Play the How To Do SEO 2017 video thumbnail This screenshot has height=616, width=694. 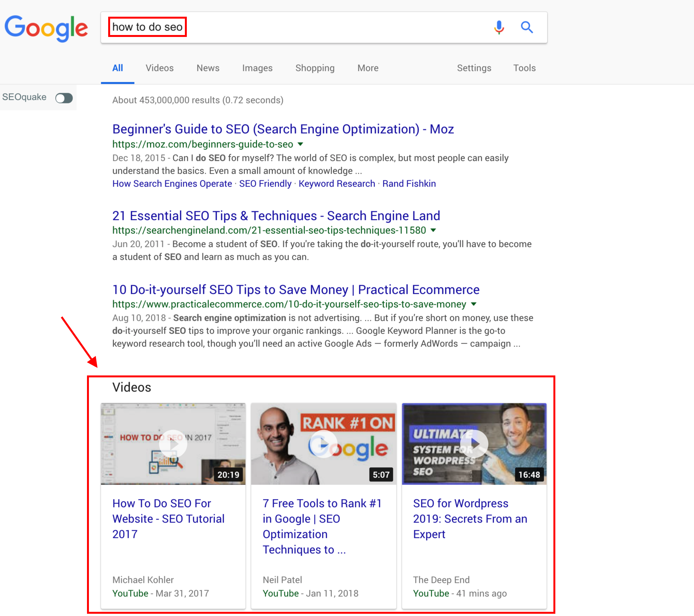pyautogui.click(x=173, y=444)
